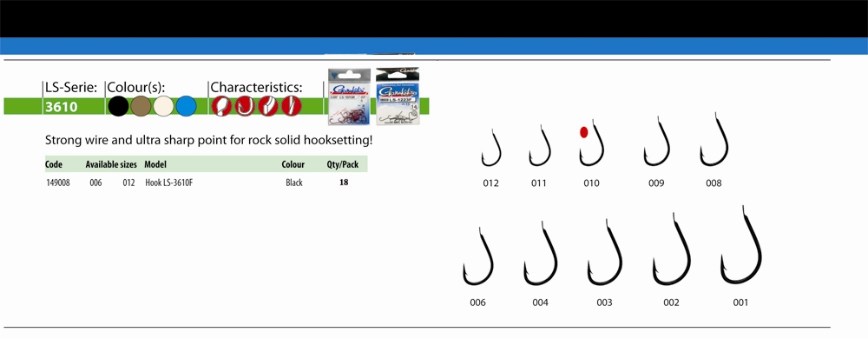Select the blue colour swatch
Screen dimensions: 868x339
point(186,106)
